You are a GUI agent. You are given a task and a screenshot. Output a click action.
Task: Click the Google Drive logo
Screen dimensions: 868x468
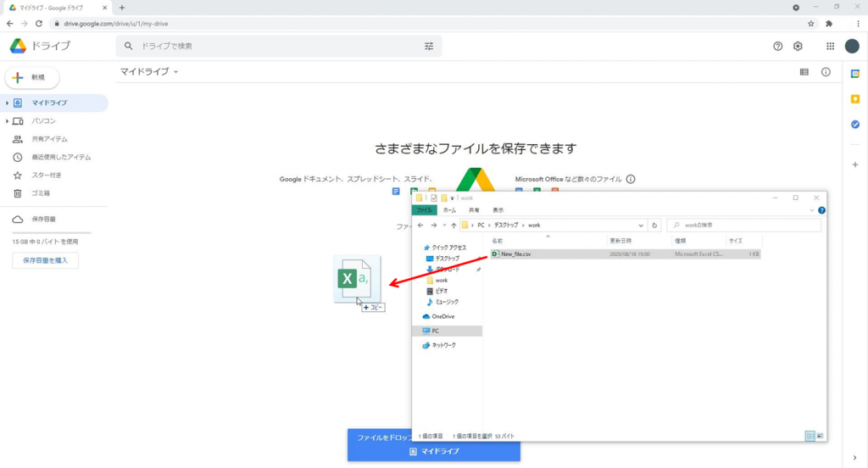[18, 46]
